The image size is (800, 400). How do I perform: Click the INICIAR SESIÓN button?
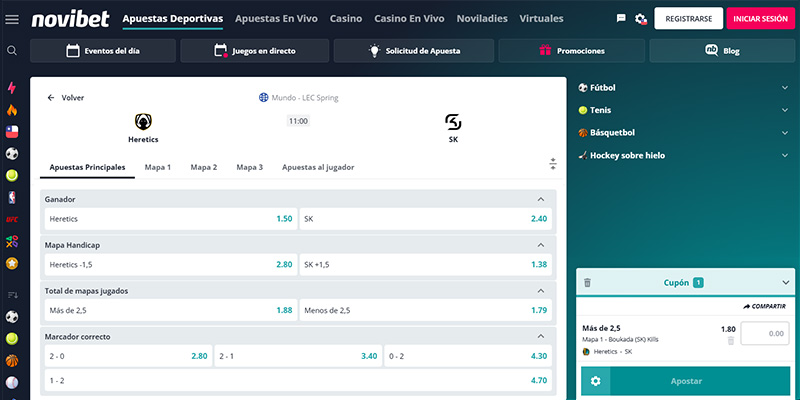click(x=760, y=18)
